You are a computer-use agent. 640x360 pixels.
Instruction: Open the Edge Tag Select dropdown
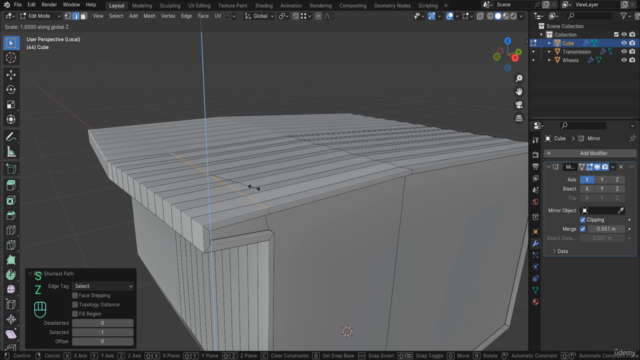[103, 286]
